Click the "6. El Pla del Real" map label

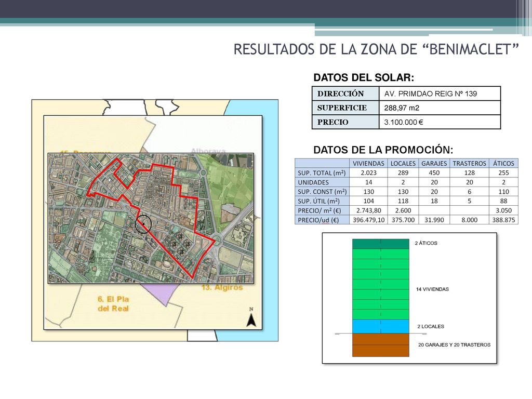113,303
